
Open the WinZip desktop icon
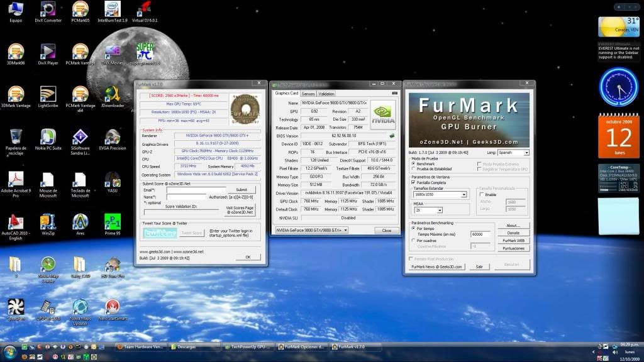point(48,225)
